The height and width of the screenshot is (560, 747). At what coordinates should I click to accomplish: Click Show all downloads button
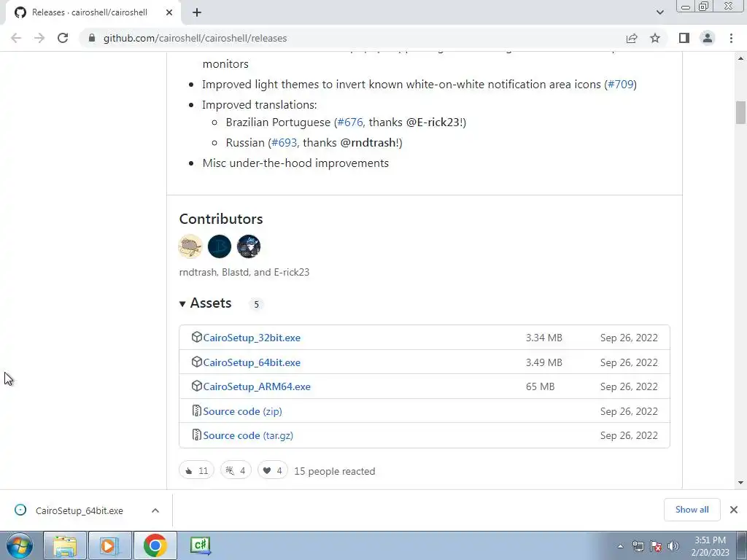692,510
